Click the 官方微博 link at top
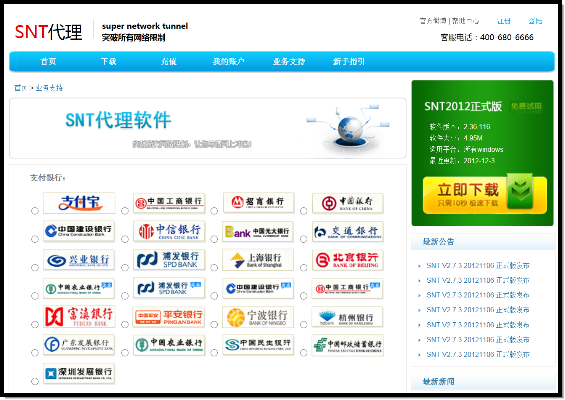 click(433, 21)
